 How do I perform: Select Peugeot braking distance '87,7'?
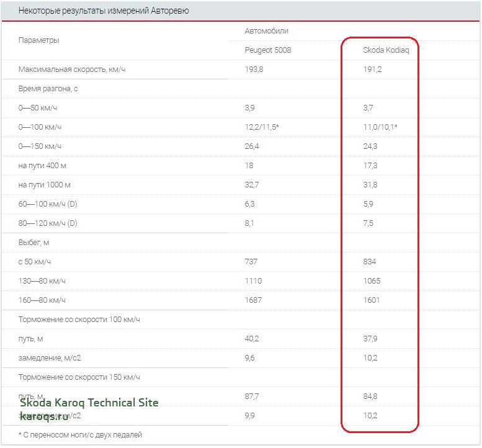pos(252,396)
